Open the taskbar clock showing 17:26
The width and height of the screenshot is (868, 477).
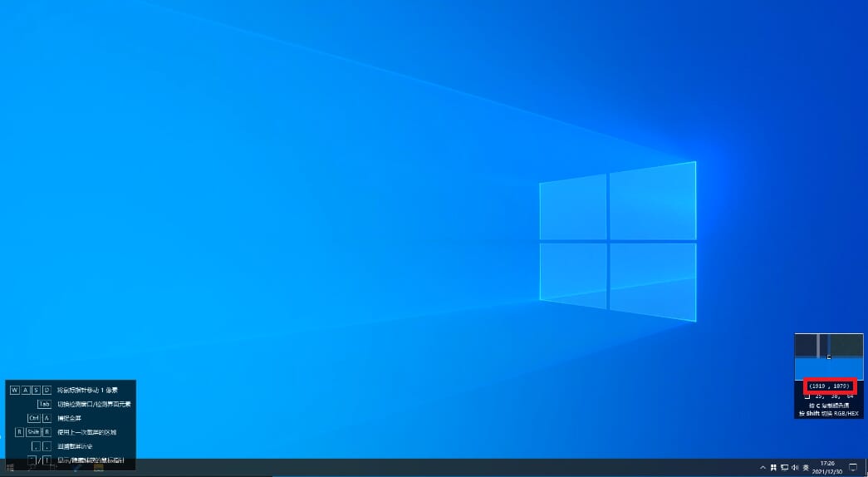point(827,467)
